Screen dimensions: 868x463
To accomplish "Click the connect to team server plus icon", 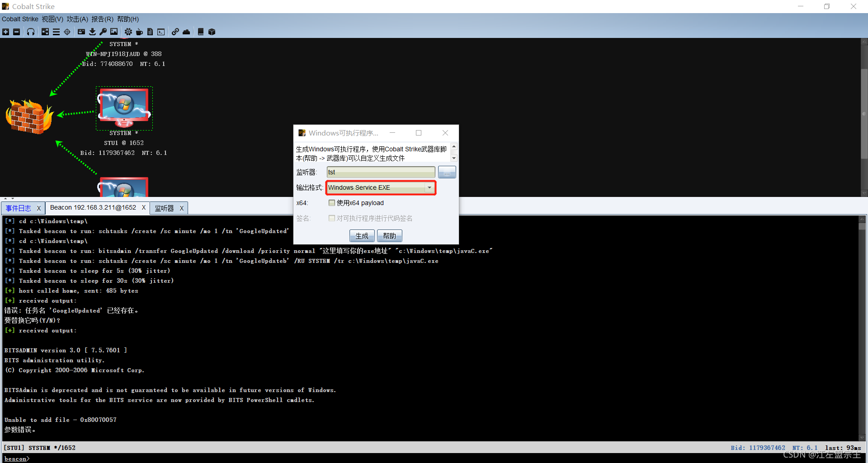I will [5, 32].
